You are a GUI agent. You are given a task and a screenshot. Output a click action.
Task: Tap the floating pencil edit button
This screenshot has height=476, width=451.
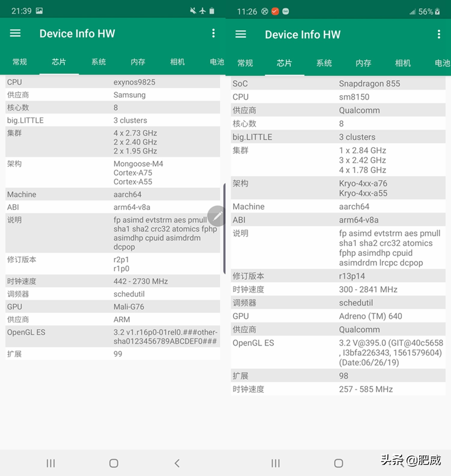[x=217, y=216]
